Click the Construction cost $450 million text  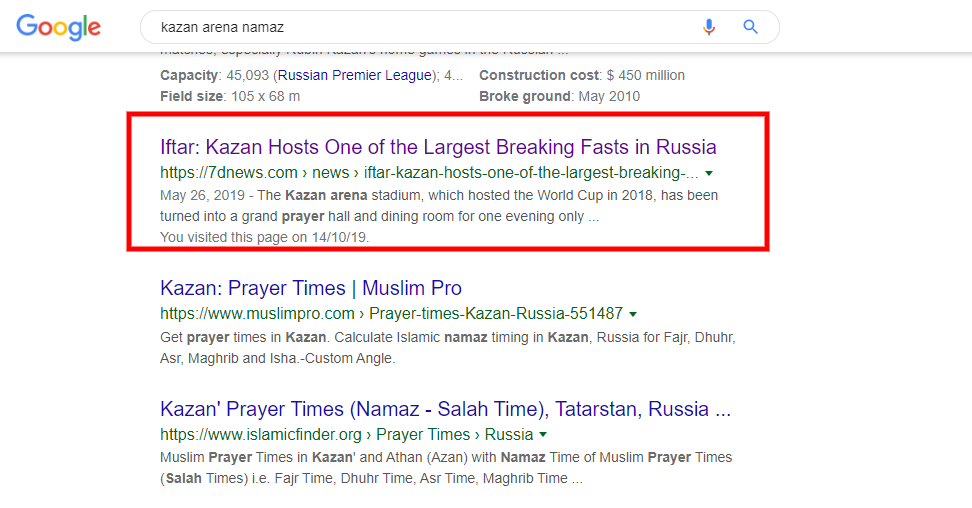(x=581, y=75)
